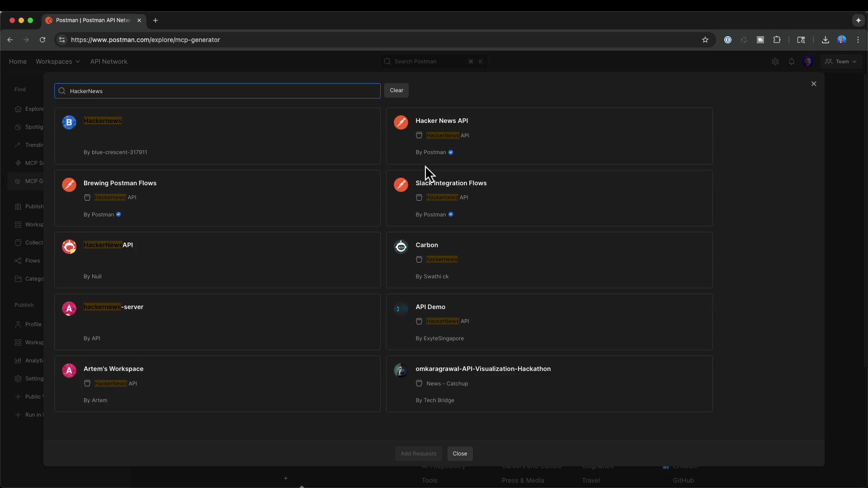This screenshot has height=488, width=868.
Task: Click the Artem's Workspace avatar icon
Action: coord(69,371)
